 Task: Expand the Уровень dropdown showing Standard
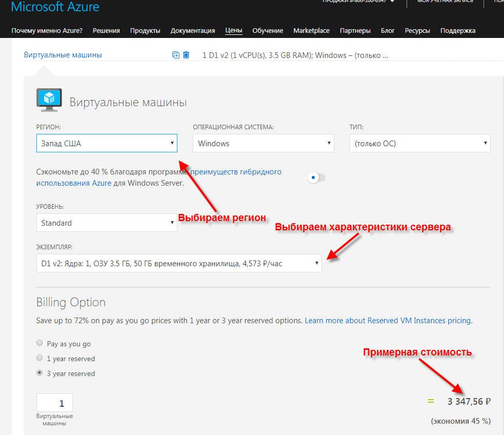(x=107, y=223)
